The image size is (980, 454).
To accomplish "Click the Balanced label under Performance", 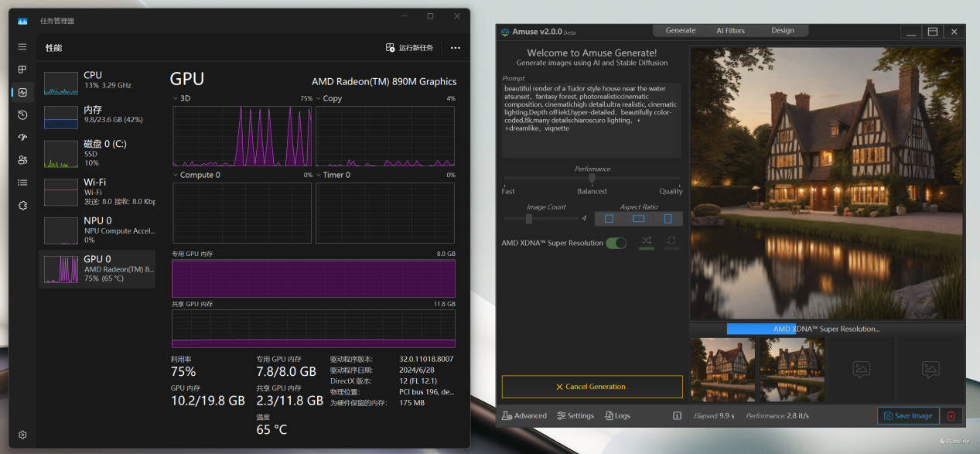I will pos(592,191).
